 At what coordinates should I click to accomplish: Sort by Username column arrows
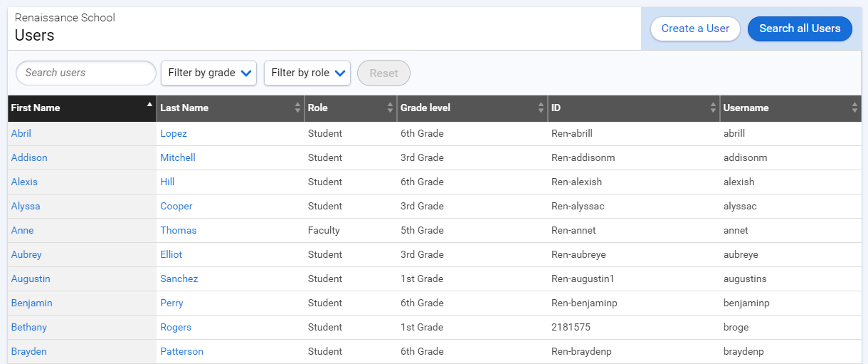coord(854,108)
